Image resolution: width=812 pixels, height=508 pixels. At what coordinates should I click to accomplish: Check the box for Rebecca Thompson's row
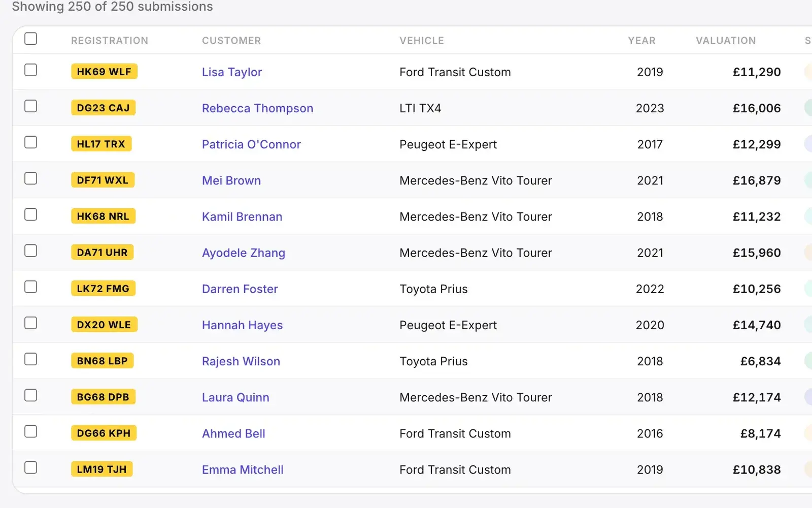(31, 106)
